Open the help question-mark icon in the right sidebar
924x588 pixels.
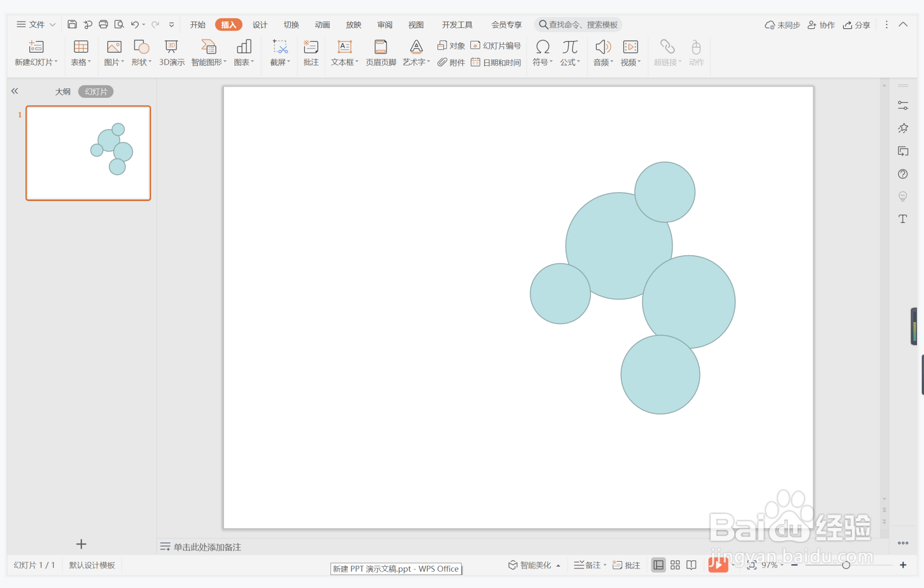point(902,174)
